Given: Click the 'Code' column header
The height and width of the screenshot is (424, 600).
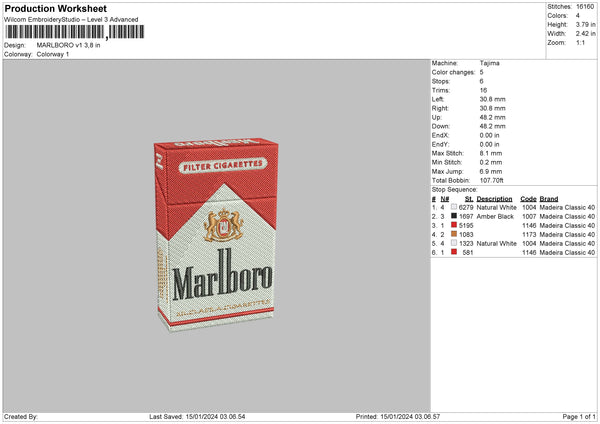Looking at the screenshot, I should click(528, 199).
